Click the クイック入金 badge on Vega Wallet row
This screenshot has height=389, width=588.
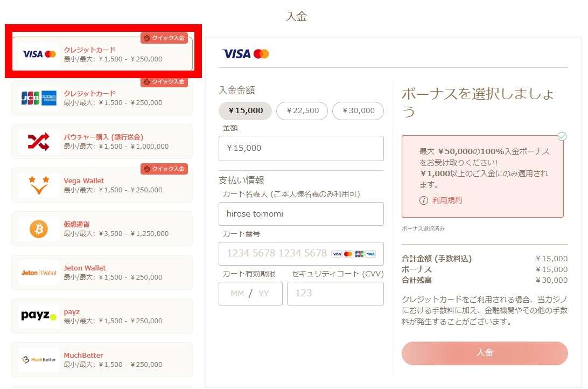[x=164, y=169]
